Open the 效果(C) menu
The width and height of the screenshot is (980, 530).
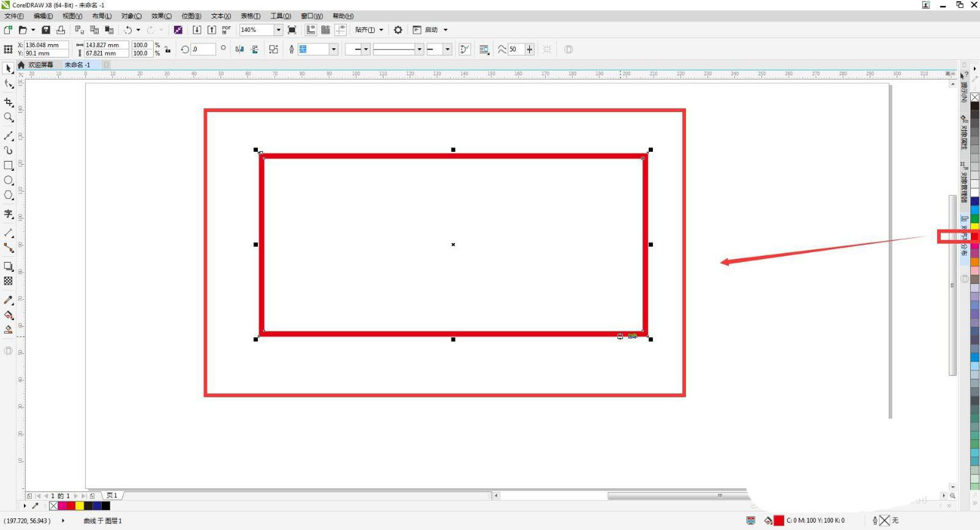(x=161, y=16)
